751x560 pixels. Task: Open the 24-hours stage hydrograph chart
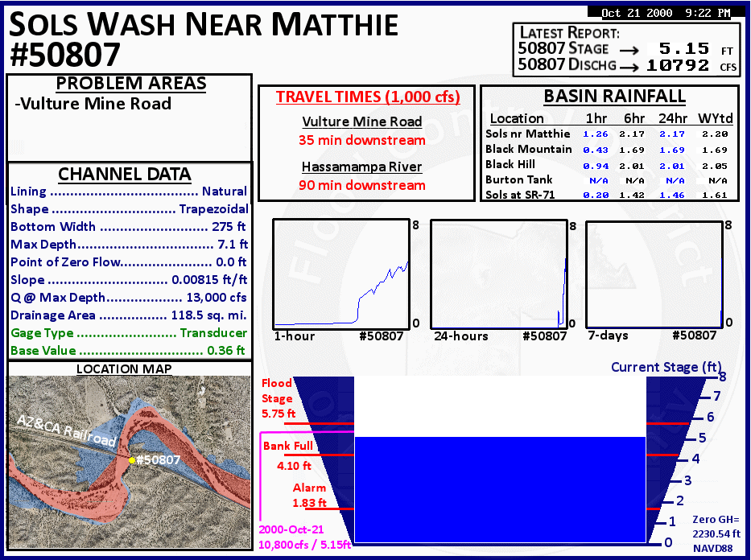tap(499, 274)
